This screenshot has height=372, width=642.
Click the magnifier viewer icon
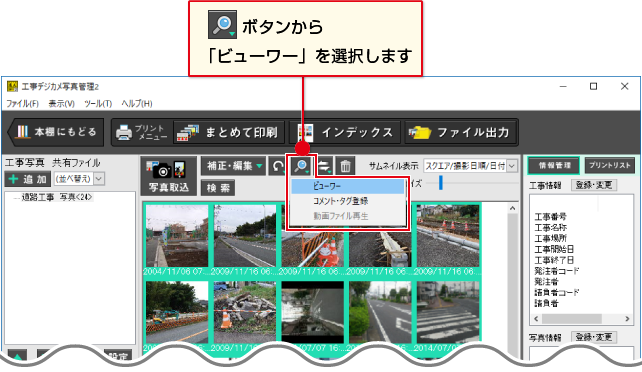click(302, 166)
